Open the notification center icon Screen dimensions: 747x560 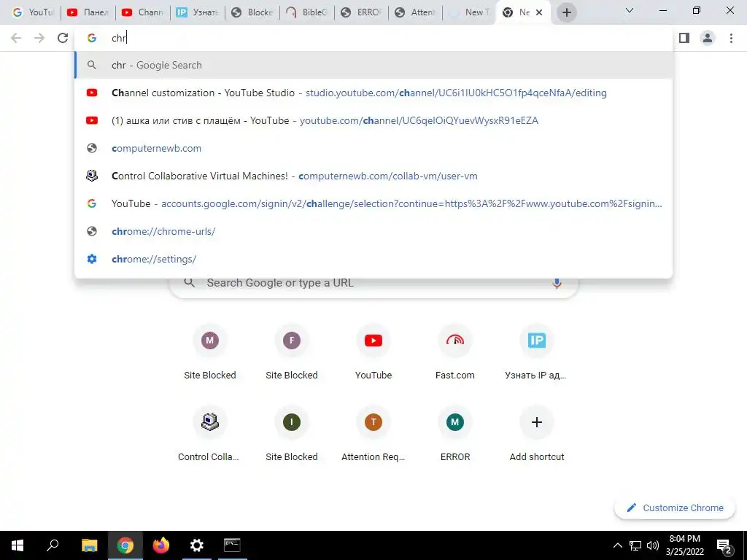(724, 545)
